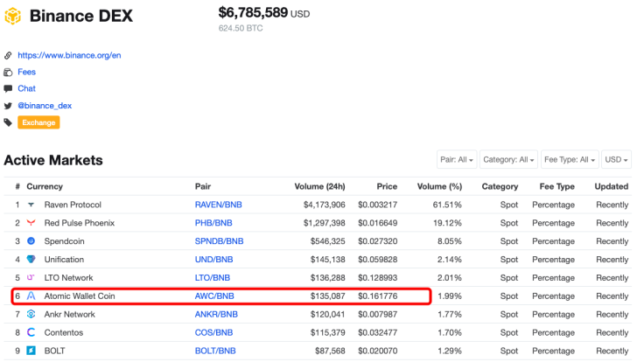Viewport: 644px width, 362px height.
Task: Open the Category: All filter dropdown
Action: (x=508, y=160)
